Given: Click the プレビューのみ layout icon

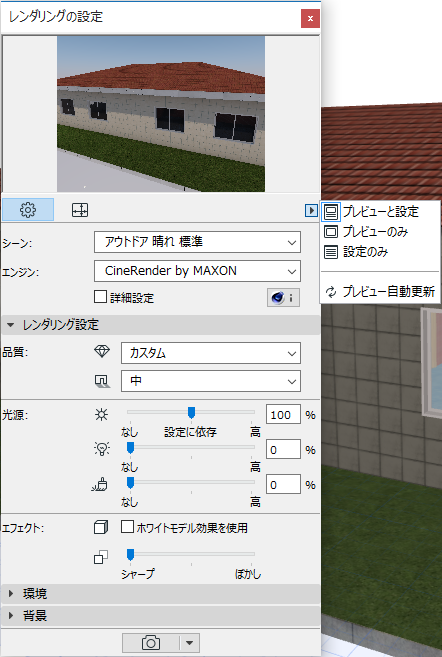Looking at the screenshot, I should (331, 232).
